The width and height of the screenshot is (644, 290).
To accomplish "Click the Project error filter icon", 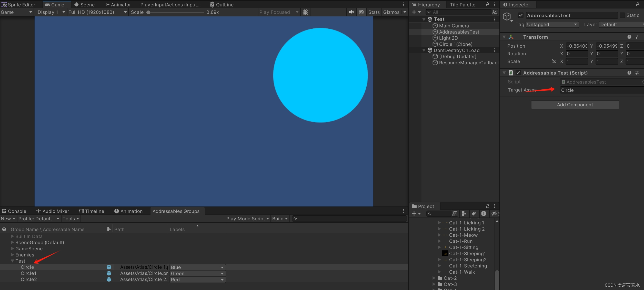I will pos(484,214).
